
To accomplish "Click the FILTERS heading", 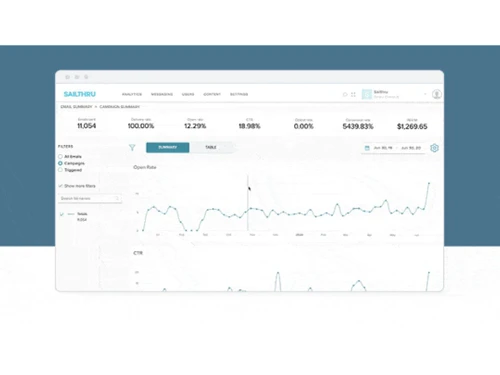I will click(65, 146).
